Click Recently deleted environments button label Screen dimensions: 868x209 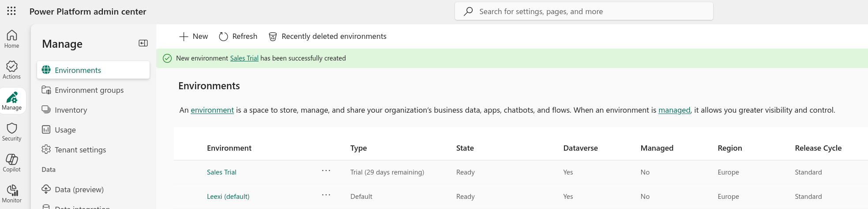tap(334, 36)
